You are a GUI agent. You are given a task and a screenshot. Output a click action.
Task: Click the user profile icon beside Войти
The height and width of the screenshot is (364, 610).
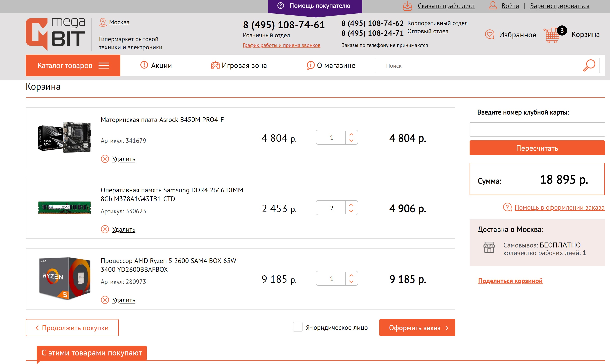click(493, 5)
